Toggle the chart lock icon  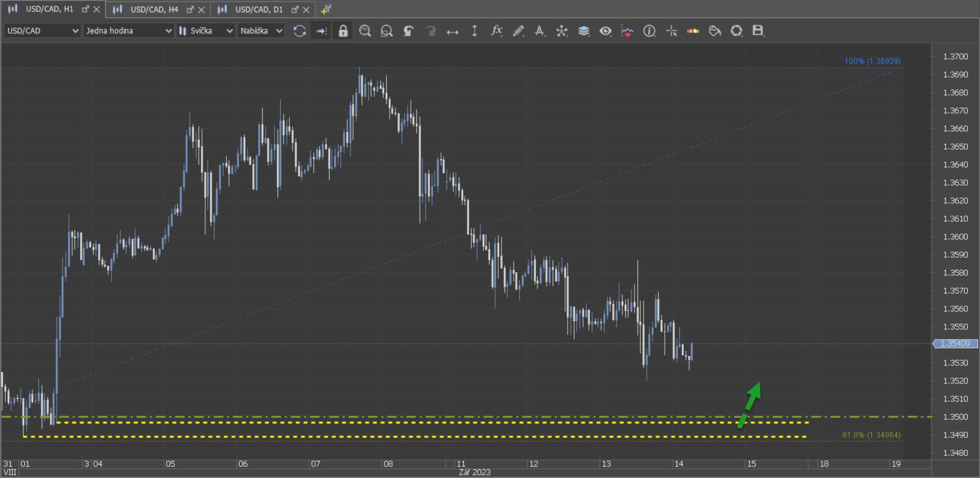coord(343,31)
